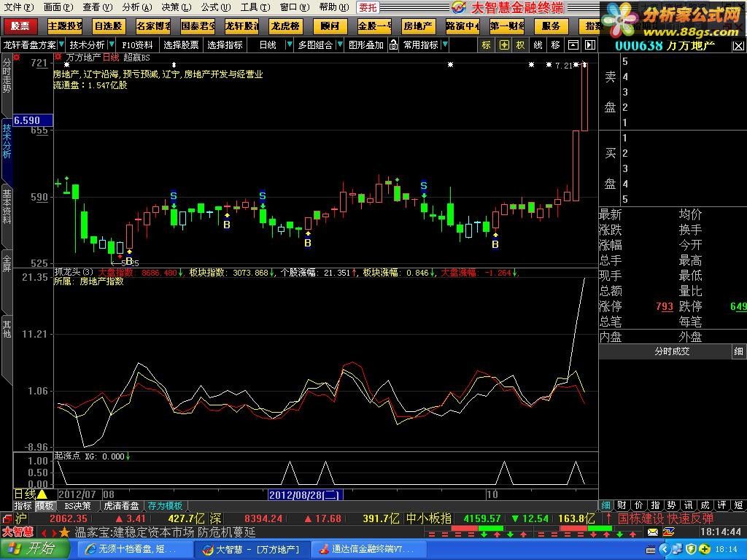Click 图形叠加 in the toolbar
The height and width of the screenshot is (560, 747).
(x=366, y=44)
